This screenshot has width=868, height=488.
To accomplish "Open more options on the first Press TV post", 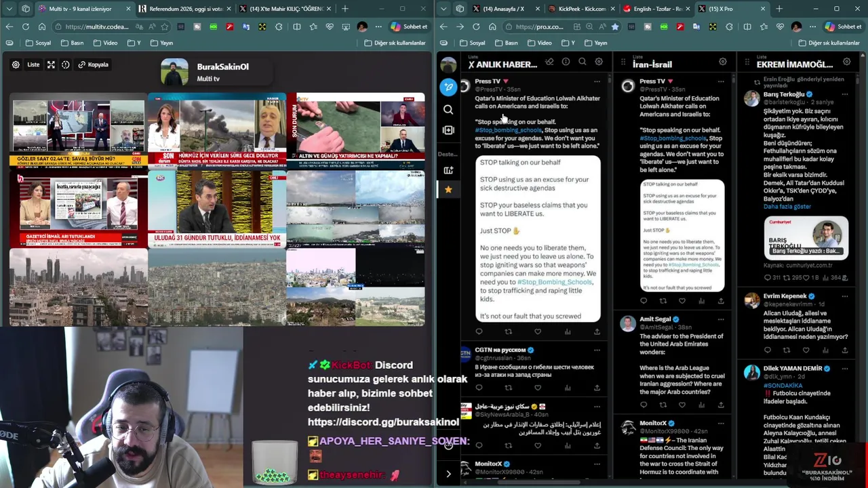I will pyautogui.click(x=597, y=81).
